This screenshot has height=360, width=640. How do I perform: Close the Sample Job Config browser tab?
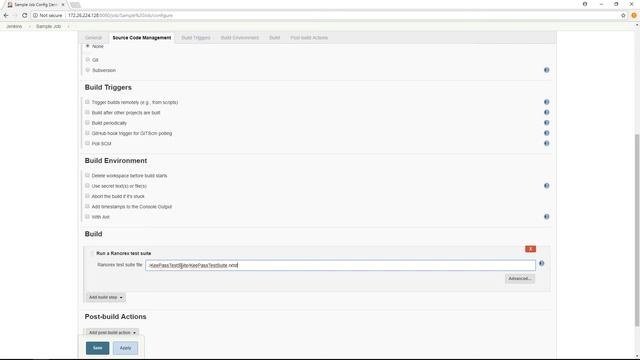(62, 4)
